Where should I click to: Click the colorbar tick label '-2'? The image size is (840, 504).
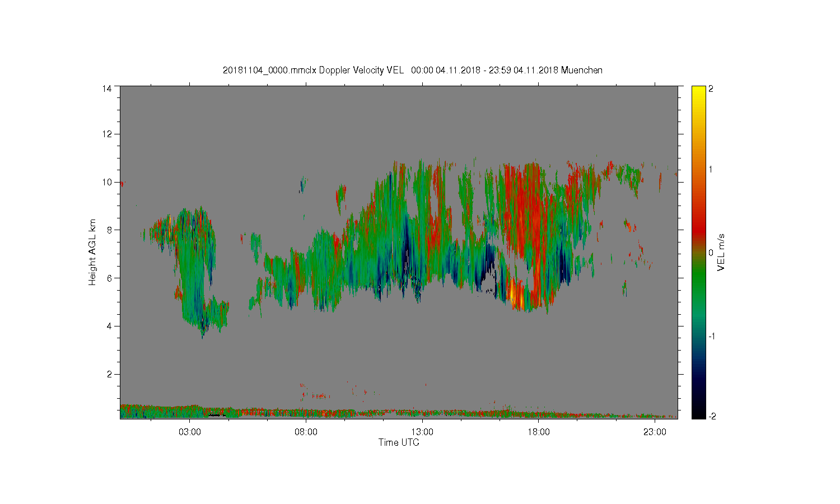tap(712, 417)
